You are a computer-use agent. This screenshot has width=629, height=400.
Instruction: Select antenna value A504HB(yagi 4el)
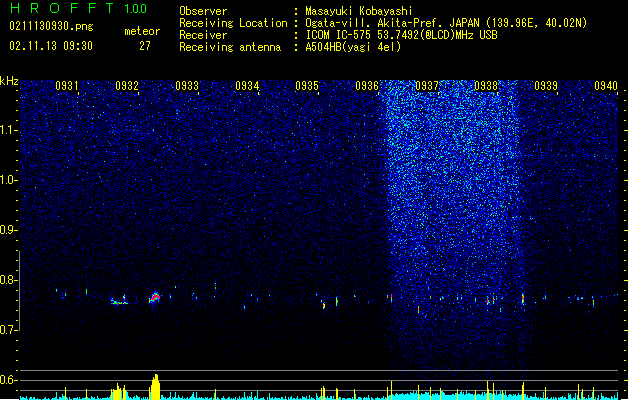point(353,47)
